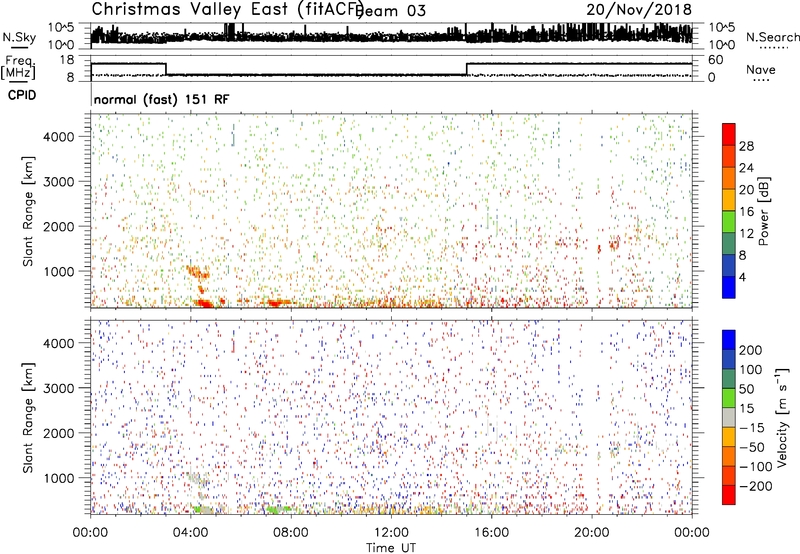Click the 'Nave' label on the right
The height and width of the screenshot is (554, 800).
[x=761, y=69]
